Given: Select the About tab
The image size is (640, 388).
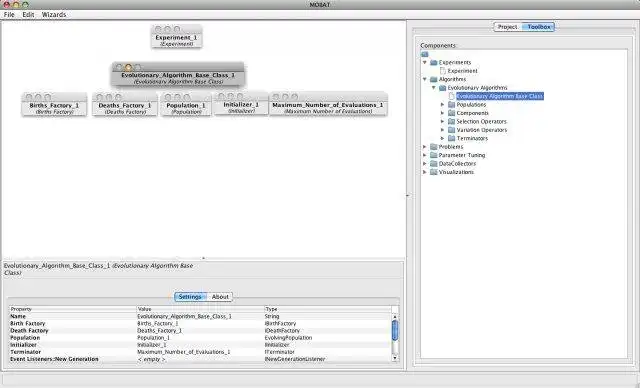Looking at the screenshot, I should coord(220,297).
